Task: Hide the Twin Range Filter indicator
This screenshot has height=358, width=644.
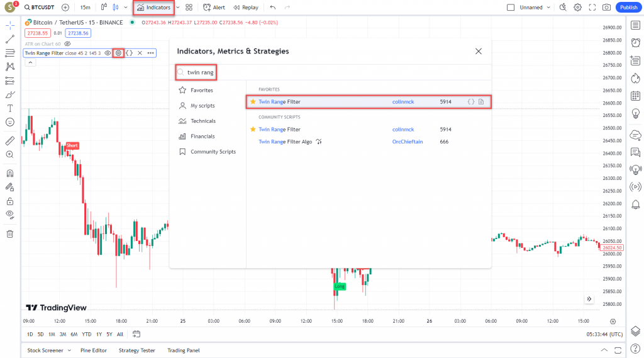Action: 108,53
